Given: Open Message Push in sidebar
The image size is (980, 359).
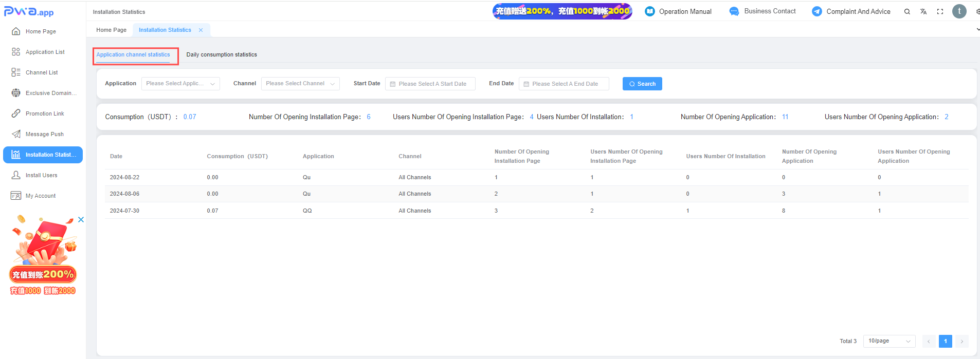Looking at the screenshot, I should point(44,134).
